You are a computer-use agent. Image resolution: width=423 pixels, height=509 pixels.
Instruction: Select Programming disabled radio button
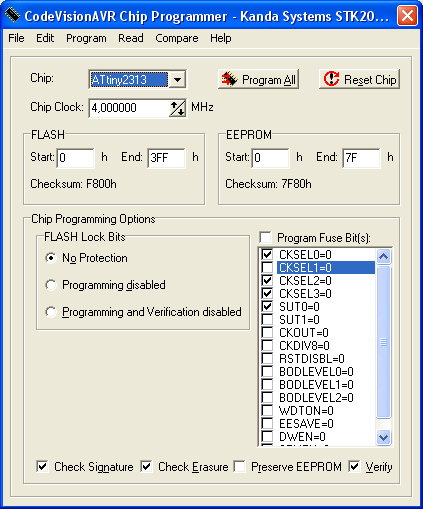coord(51,285)
